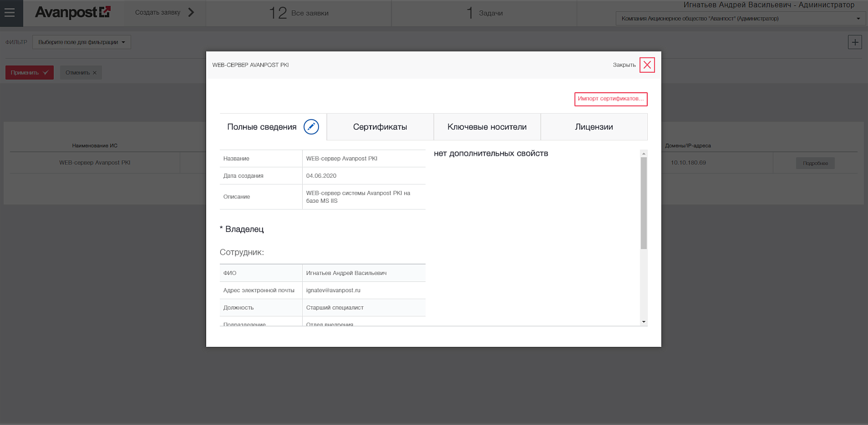Click the Описание label

coord(237,197)
